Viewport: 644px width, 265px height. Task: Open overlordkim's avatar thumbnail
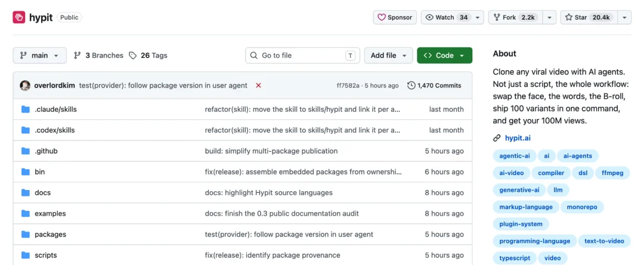click(x=25, y=85)
